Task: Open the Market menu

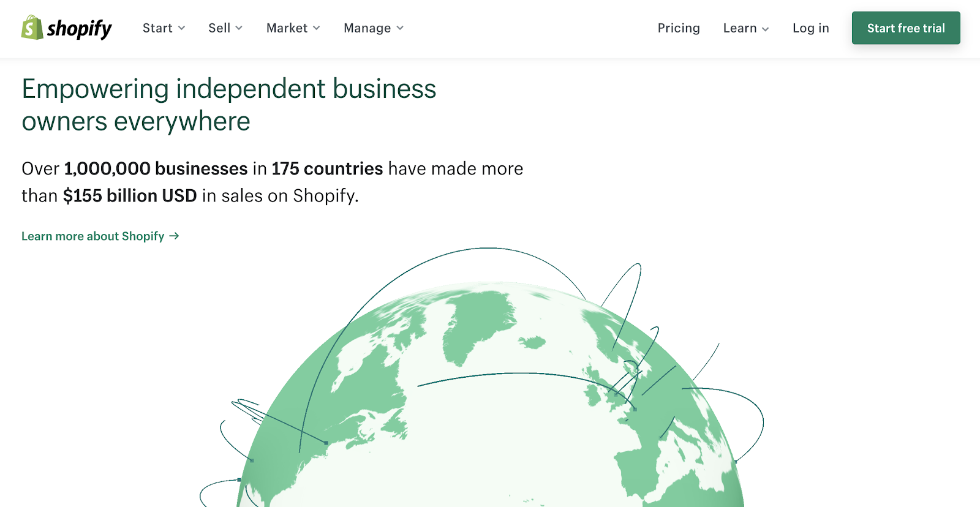Action: coord(293,28)
